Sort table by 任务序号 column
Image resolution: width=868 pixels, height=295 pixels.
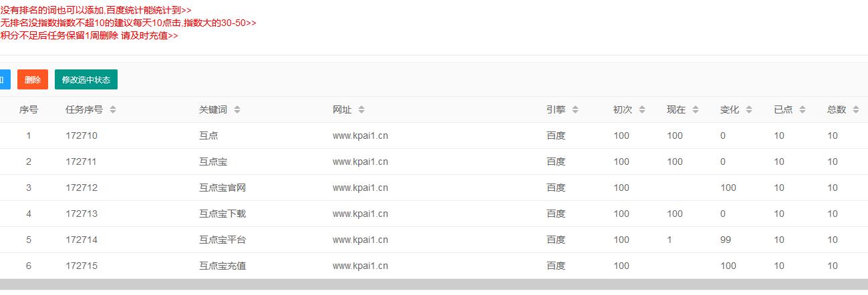[113, 109]
